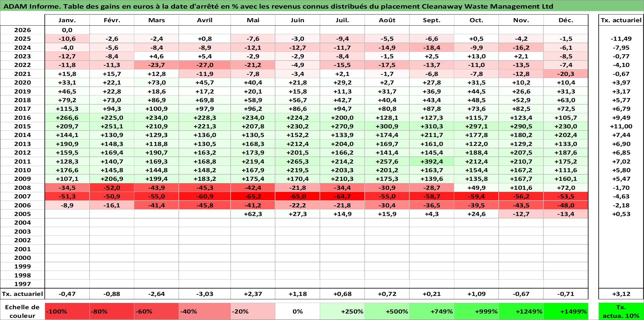Viewport: 644px width, 320px height.
Task: Click the +11,00 actuarial rate for 2015
Action: click(x=621, y=126)
